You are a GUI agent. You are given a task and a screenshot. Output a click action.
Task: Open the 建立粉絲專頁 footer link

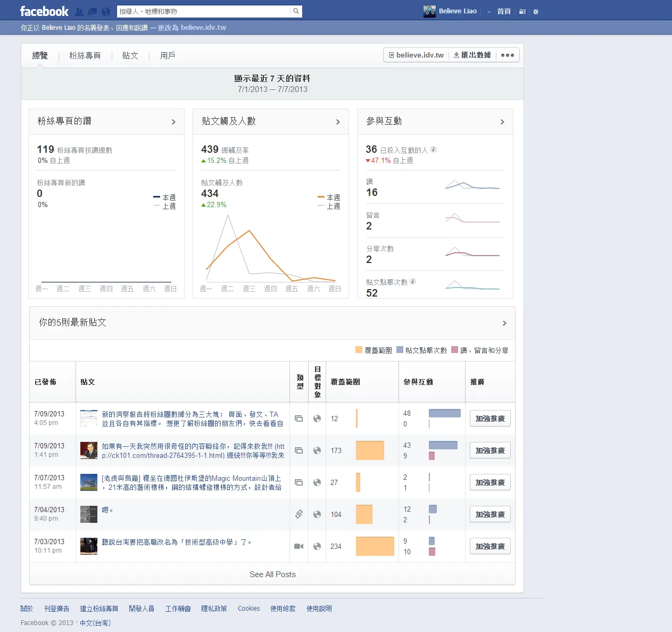(99, 609)
